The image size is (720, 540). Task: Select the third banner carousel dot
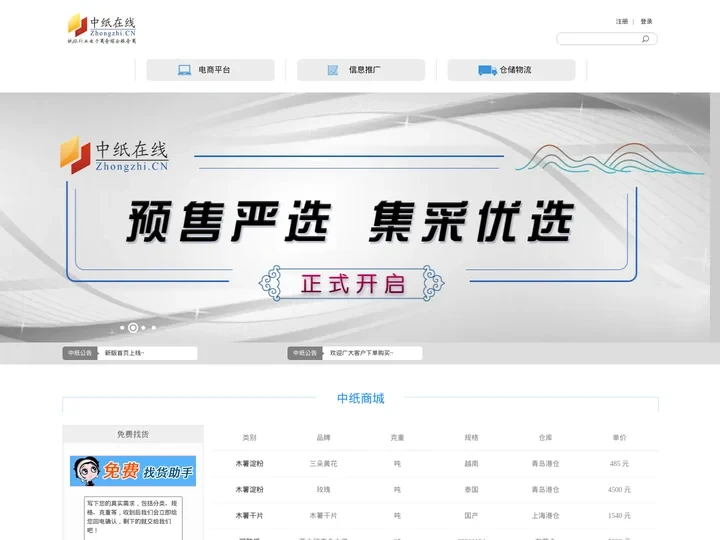144,328
